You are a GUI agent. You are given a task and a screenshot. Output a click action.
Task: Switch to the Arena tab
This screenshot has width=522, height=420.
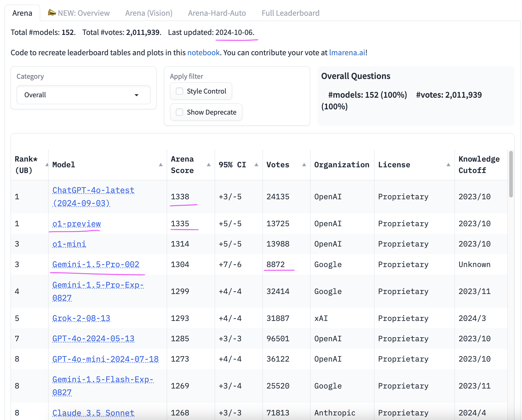(x=22, y=13)
